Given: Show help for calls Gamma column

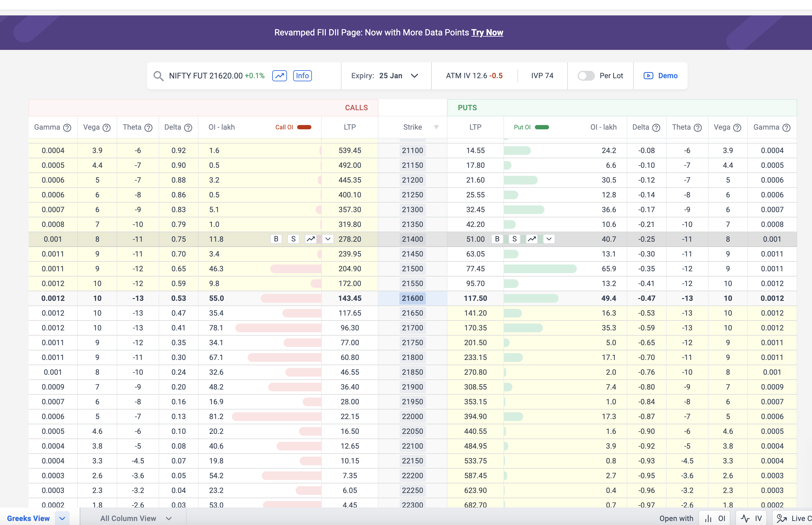Looking at the screenshot, I should click(67, 127).
